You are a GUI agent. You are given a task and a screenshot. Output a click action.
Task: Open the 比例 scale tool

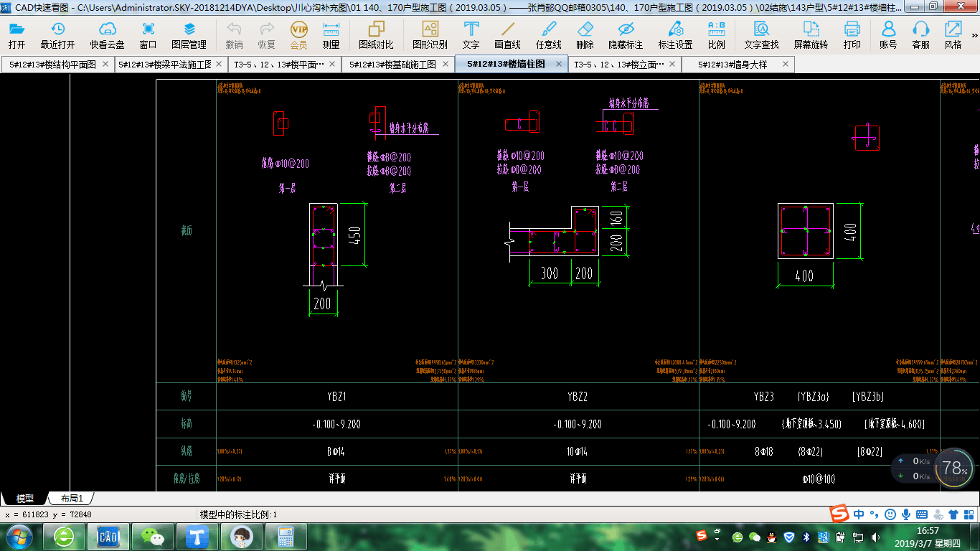tap(716, 35)
